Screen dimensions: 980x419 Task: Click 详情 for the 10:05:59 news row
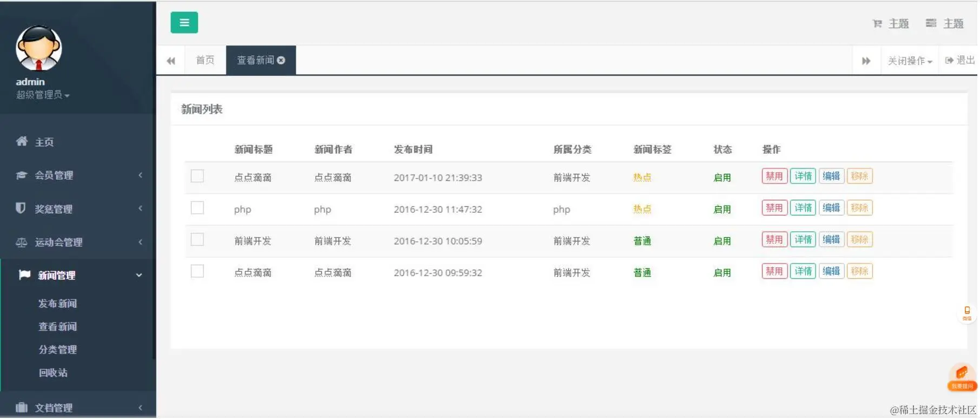803,240
